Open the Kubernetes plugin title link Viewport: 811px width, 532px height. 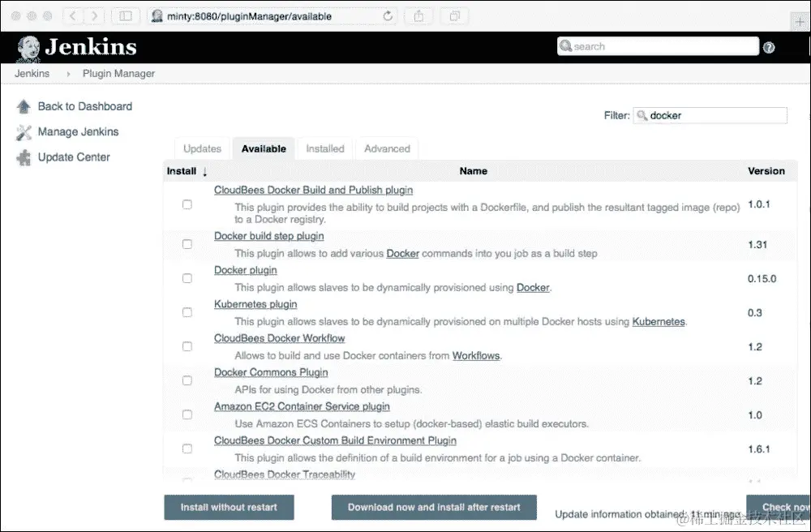click(x=255, y=304)
